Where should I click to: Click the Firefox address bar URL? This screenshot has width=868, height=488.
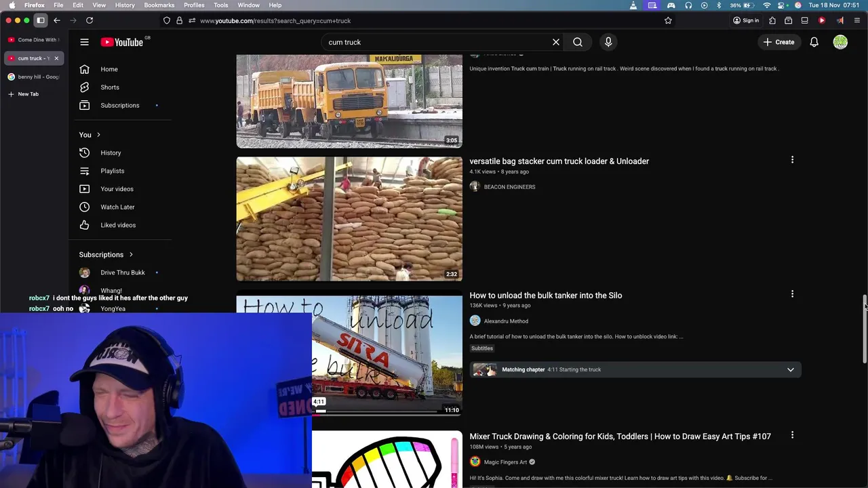click(x=275, y=21)
